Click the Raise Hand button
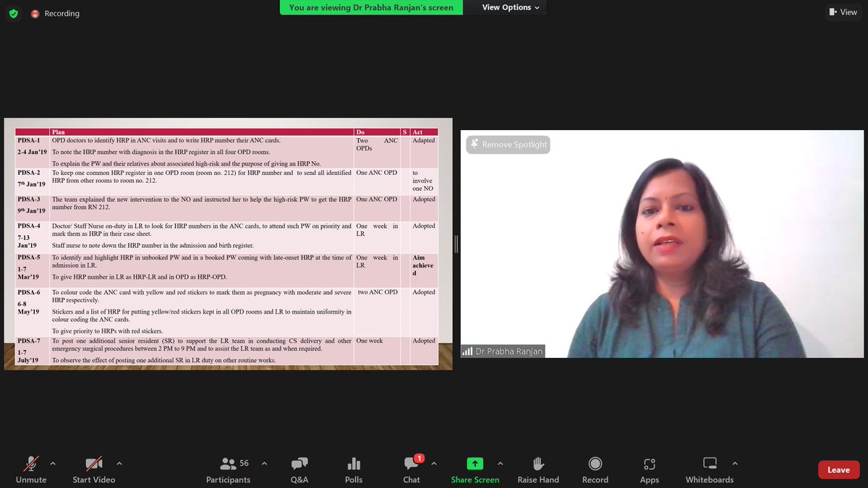 (538, 469)
